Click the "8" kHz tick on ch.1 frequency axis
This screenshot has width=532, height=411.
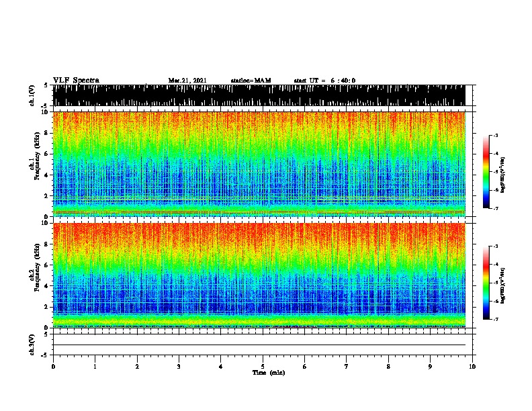(46, 133)
